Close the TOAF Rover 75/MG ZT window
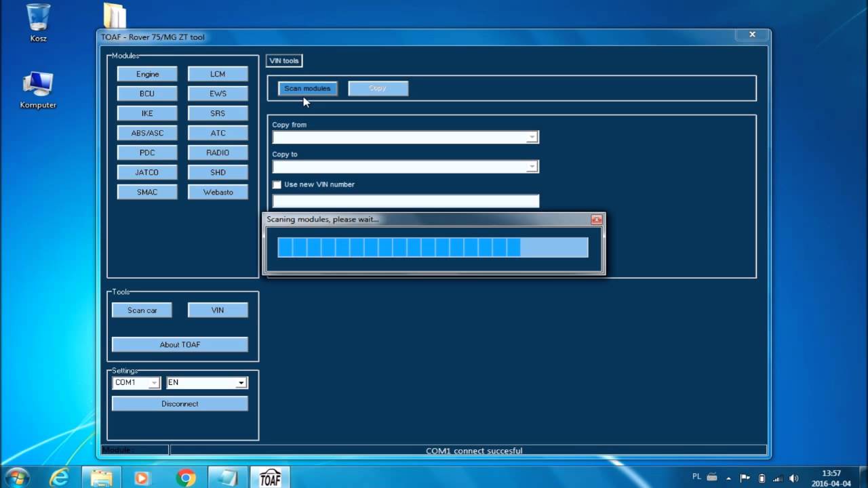The image size is (868, 488). pyautogui.click(x=752, y=35)
